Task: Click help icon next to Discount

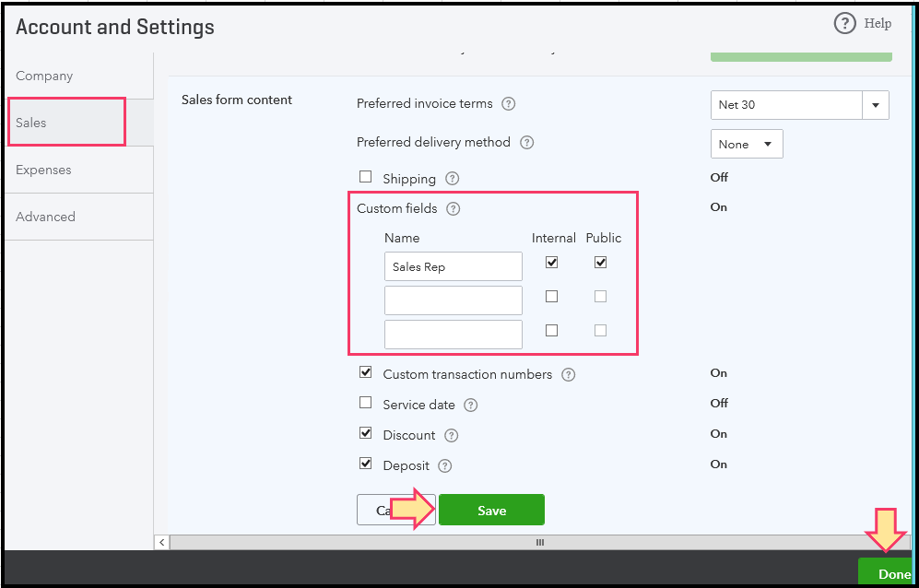Action: 451,436
